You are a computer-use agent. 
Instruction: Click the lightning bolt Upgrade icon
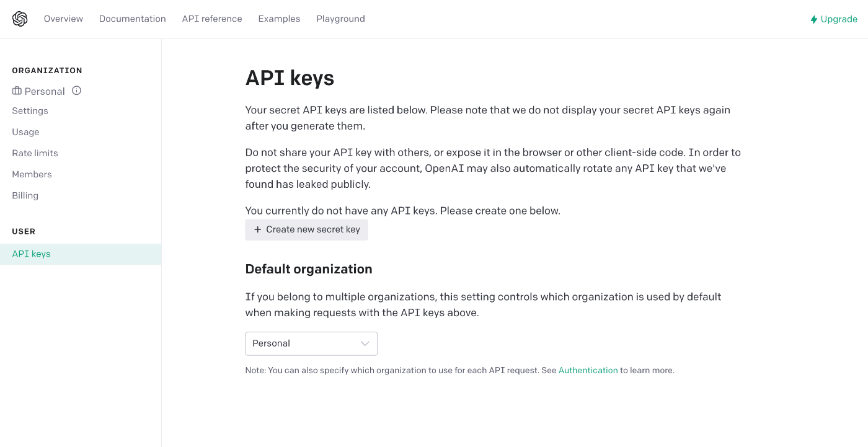click(x=814, y=19)
